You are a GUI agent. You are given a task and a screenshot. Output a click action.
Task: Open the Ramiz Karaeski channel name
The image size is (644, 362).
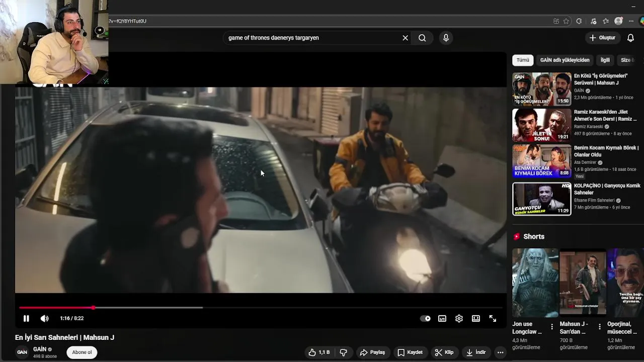tap(588, 127)
